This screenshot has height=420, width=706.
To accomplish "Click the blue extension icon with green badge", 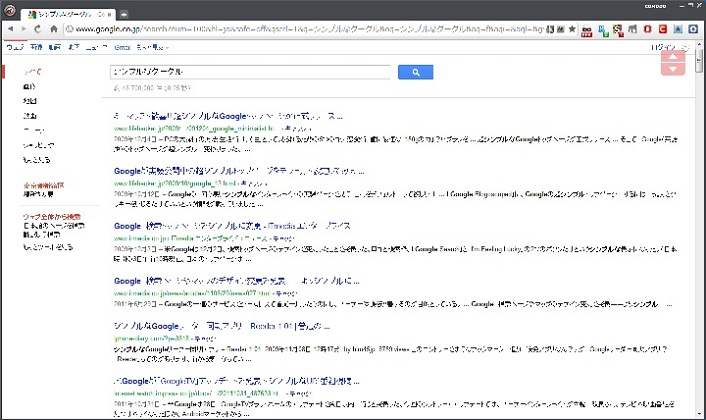I will point(603,30).
